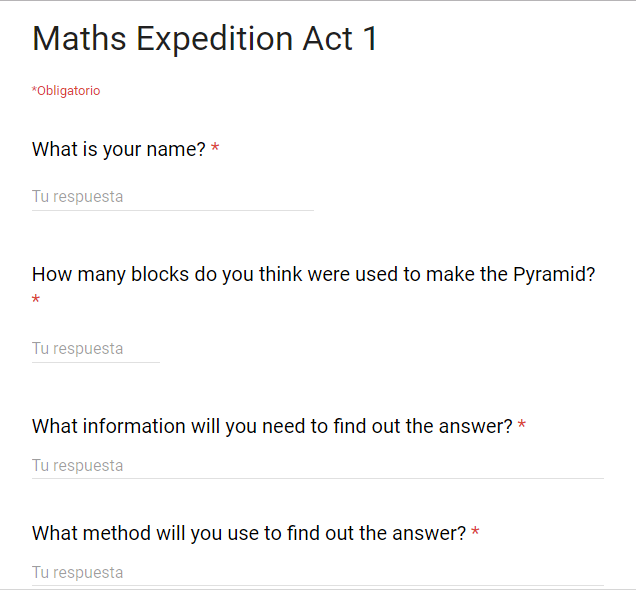Focus the Pyramid blocks answer field
Image resolution: width=636 pixels, height=590 pixels.
pos(96,349)
